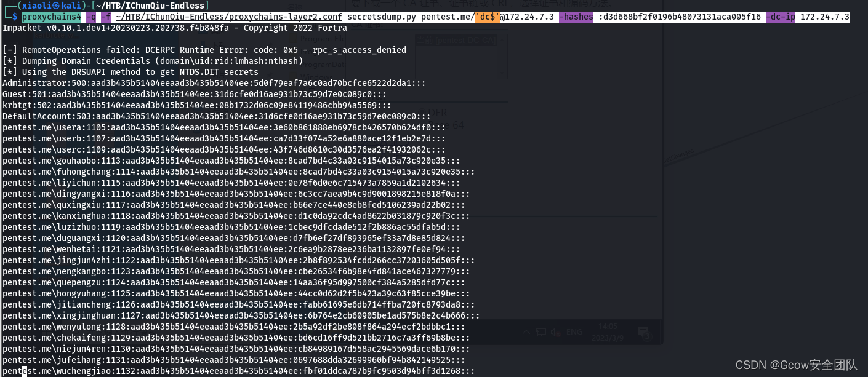Click the wenyulong:1128 hash line

tap(234, 327)
